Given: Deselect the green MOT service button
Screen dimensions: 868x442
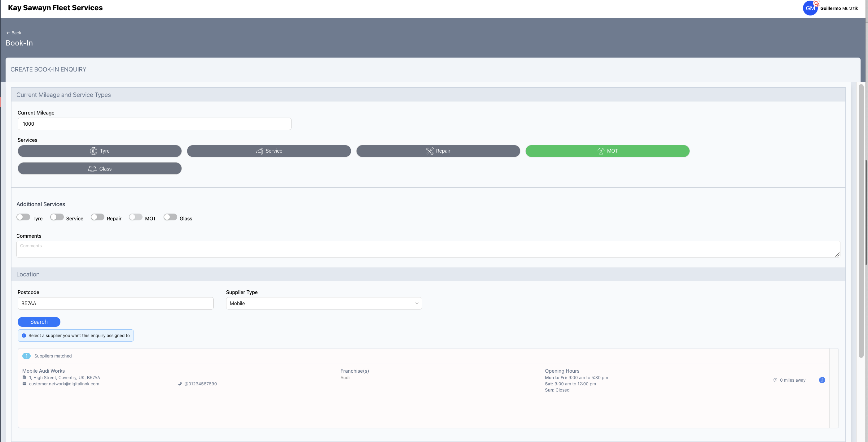Looking at the screenshot, I should (x=607, y=151).
